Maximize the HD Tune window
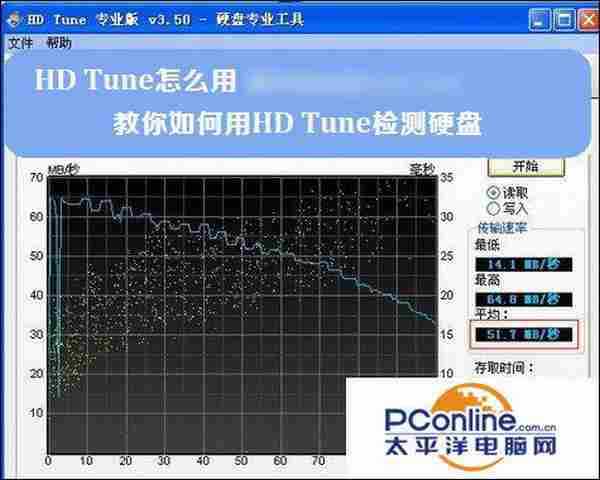 coord(564,19)
